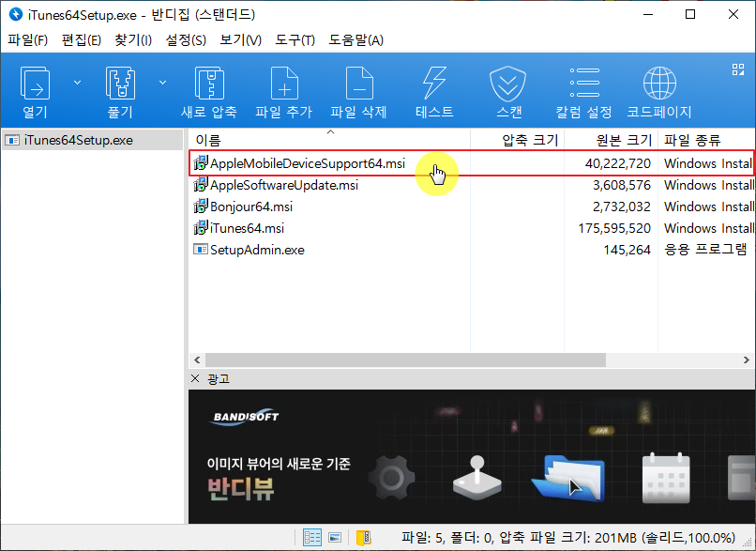This screenshot has height=551, width=756.
Task: Click the Bandisoft 반디뷰 ad banner
Action: coord(472,456)
